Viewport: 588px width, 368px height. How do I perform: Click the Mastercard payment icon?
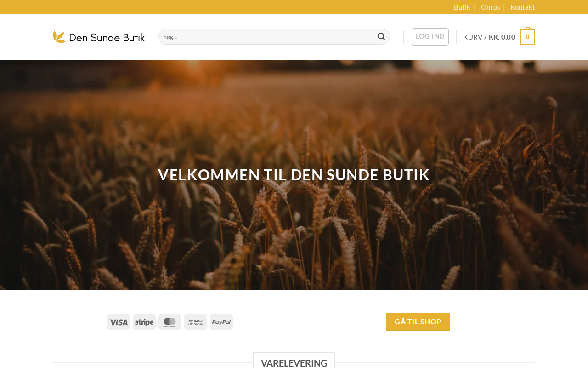[170, 322]
